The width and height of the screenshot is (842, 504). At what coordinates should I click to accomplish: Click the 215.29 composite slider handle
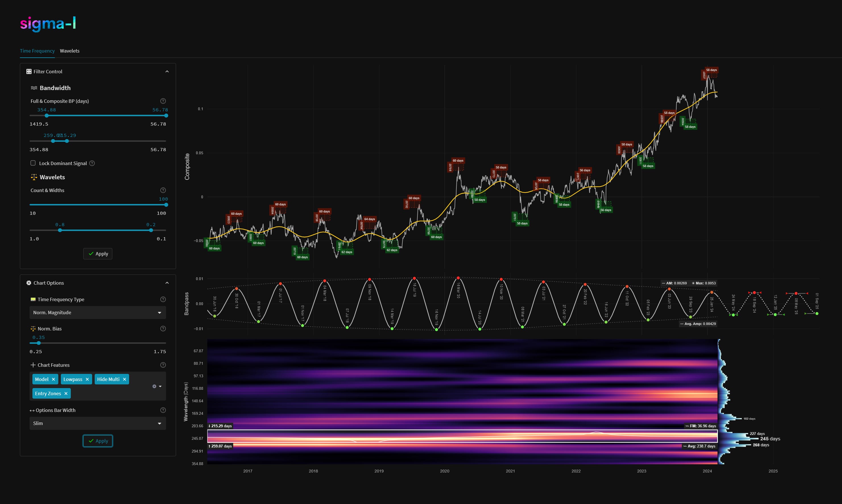67,141
